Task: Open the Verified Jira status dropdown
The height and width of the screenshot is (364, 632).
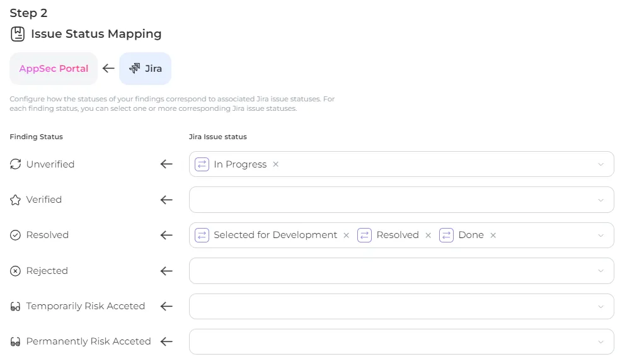Action: point(600,200)
